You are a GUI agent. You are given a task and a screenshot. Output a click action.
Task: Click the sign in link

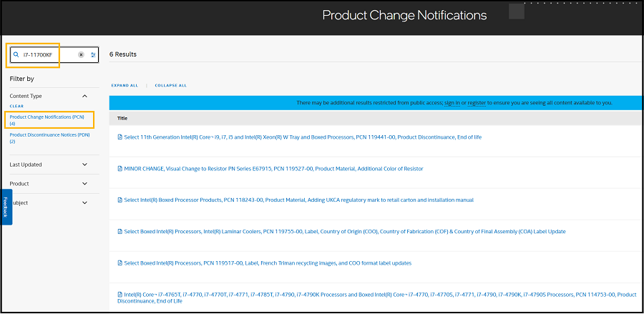click(452, 103)
